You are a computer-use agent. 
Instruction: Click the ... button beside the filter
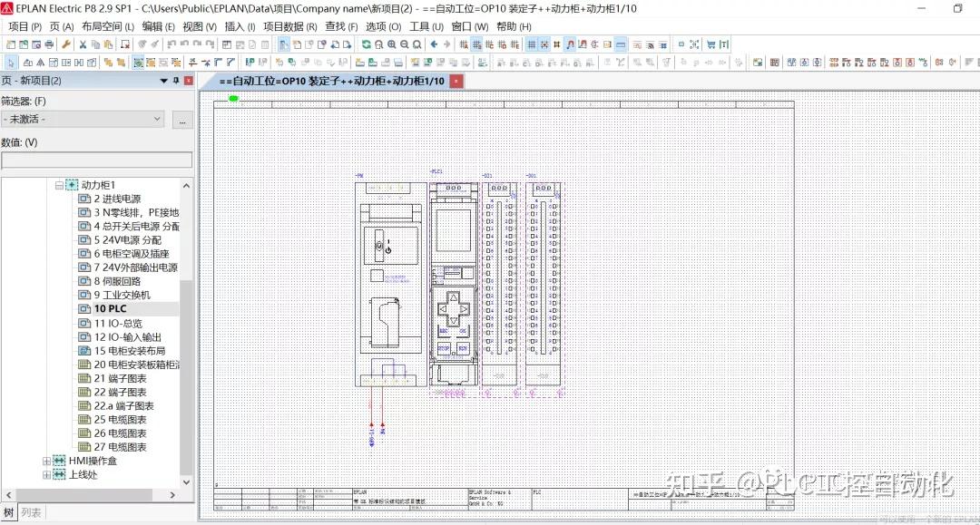tap(181, 119)
